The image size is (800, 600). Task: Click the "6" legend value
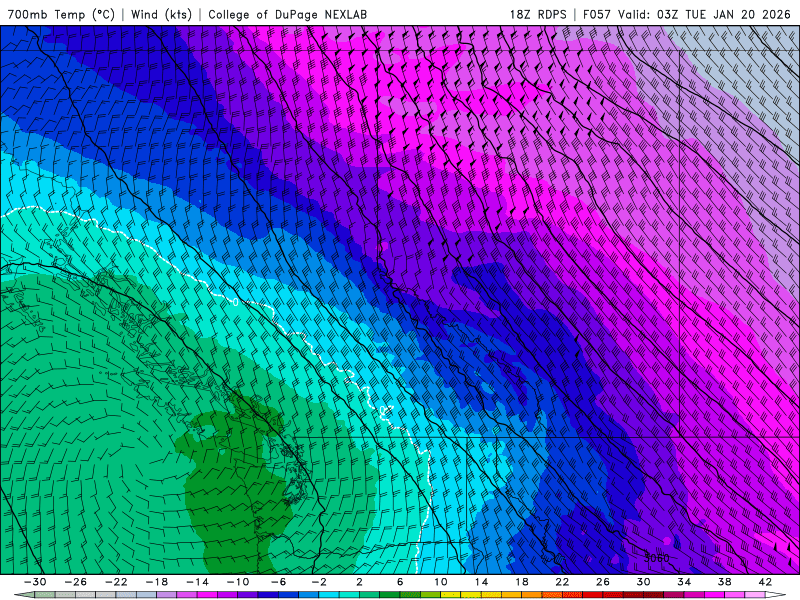400,582
